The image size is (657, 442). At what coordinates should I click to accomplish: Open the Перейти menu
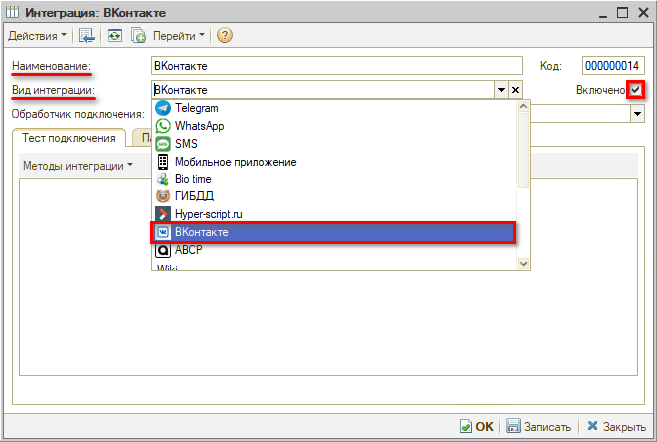pyautogui.click(x=178, y=36)
